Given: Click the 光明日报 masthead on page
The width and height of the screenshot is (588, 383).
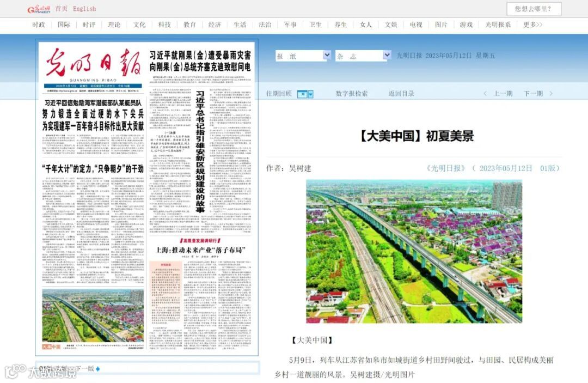Looking at the screenshot, I should click(x=93, y=63).
